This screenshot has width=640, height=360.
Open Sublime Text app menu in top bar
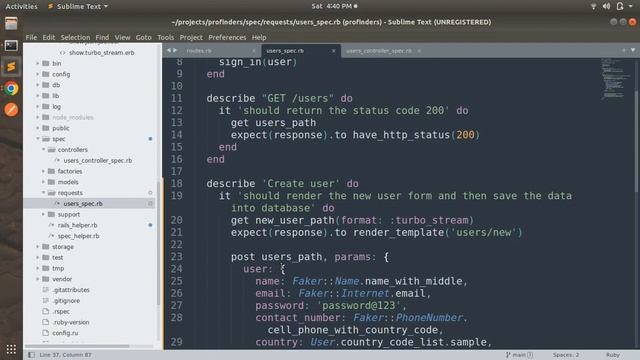tap(78, 6)
